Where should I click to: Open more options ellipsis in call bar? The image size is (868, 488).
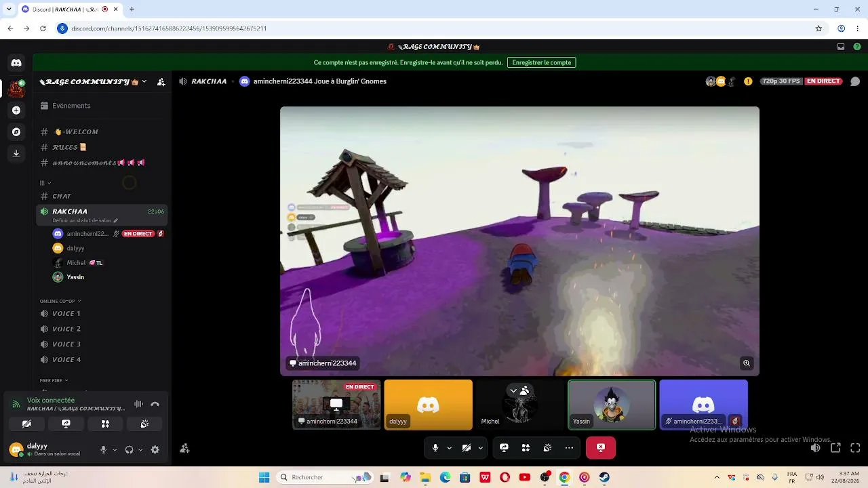[569, 448]
